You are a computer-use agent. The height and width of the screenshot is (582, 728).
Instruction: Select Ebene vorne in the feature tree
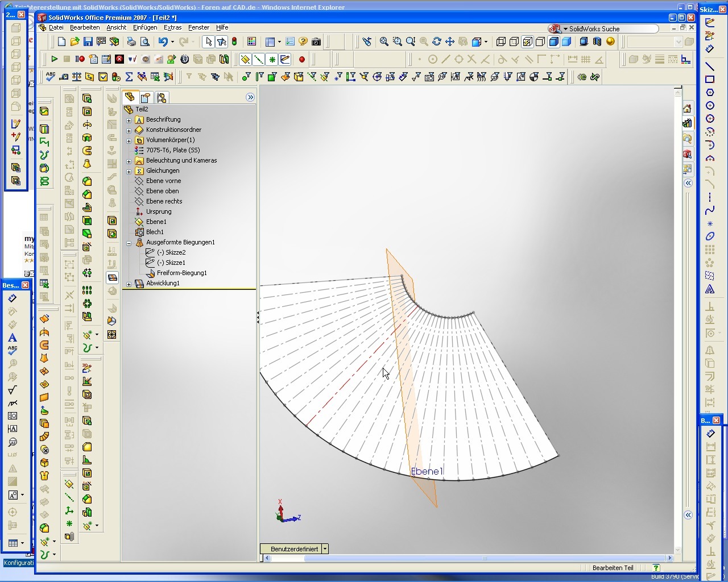pos(163,181)
